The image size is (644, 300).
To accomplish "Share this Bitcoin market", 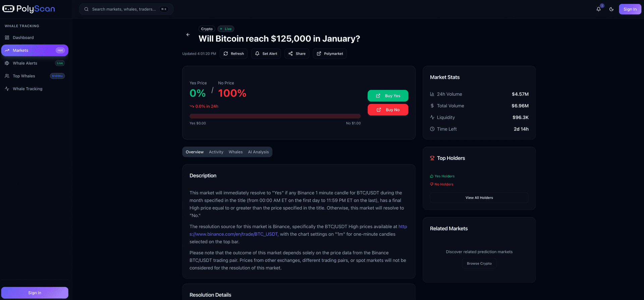I will click(297, 54).
